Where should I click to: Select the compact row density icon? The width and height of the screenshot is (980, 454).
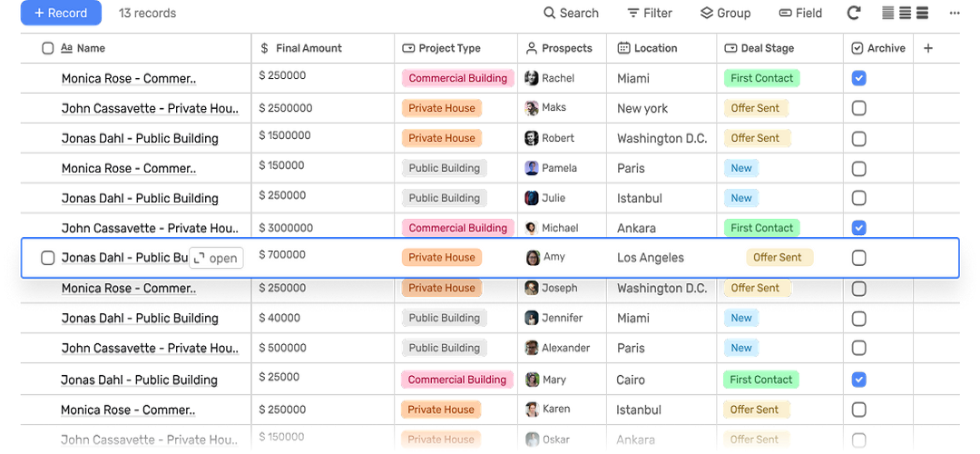pos(888,14)
